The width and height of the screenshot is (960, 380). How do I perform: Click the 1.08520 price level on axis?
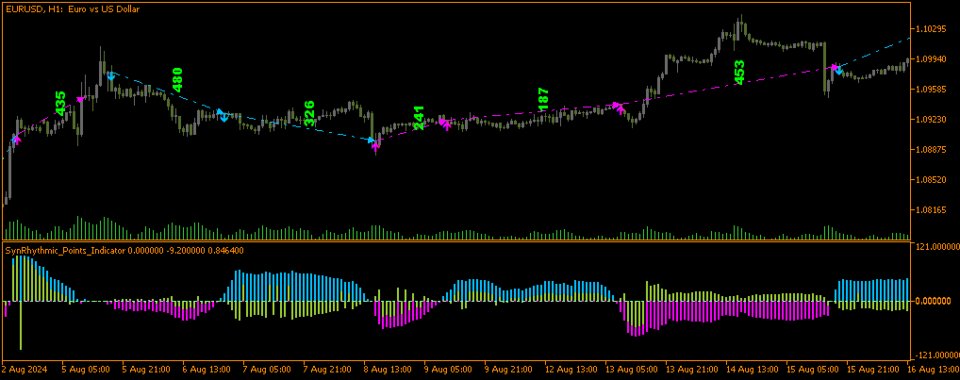pyautogui.click(x=933, y=180)
